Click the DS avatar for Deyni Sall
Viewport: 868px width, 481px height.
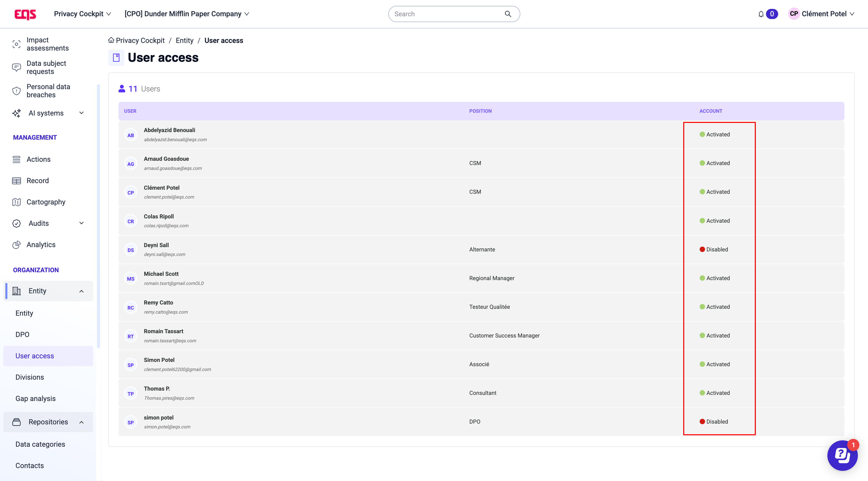click(x=131, y=250)
